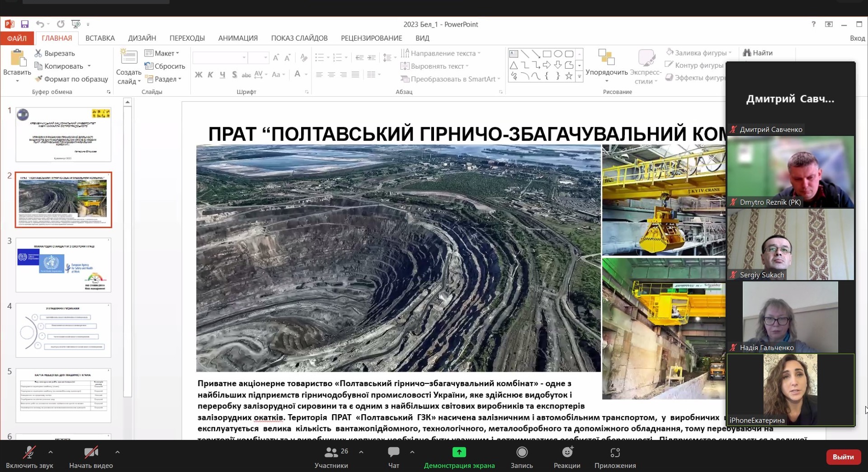Center the text in paragraph group
Image resolution: width=868 pixels, height=472 pixels.
[331, 75]
